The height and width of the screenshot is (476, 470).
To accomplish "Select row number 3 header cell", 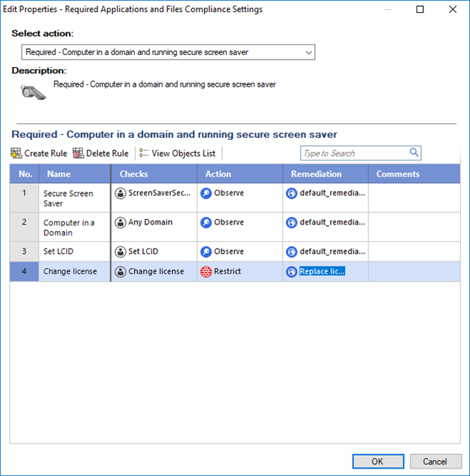I will click(24, 252).
